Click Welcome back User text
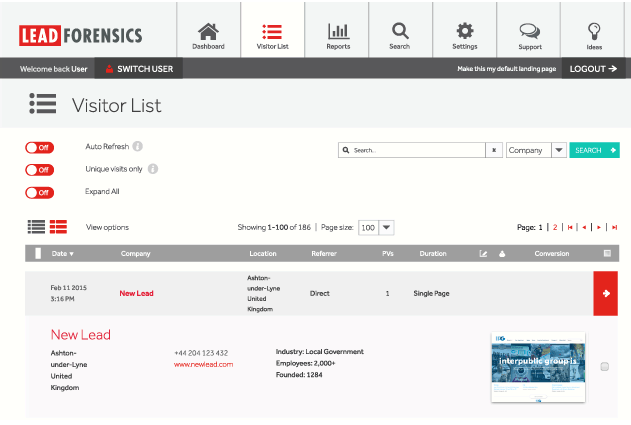Viewport: 631px width, 425px height. 54,69
